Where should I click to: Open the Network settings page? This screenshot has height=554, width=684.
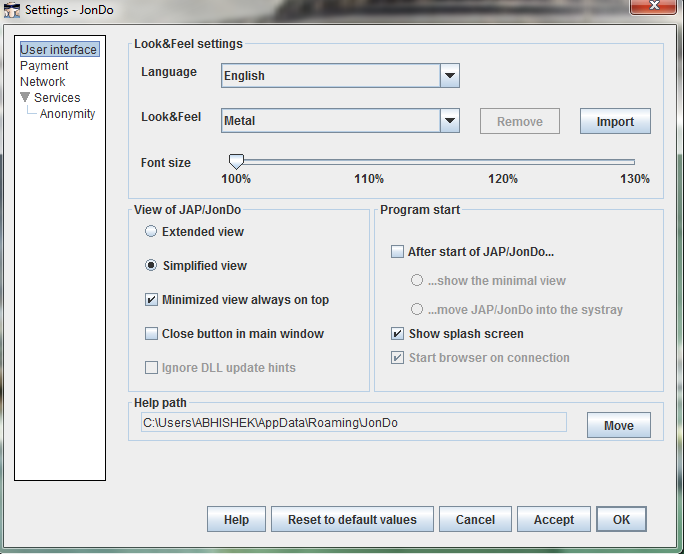point(42,82)
